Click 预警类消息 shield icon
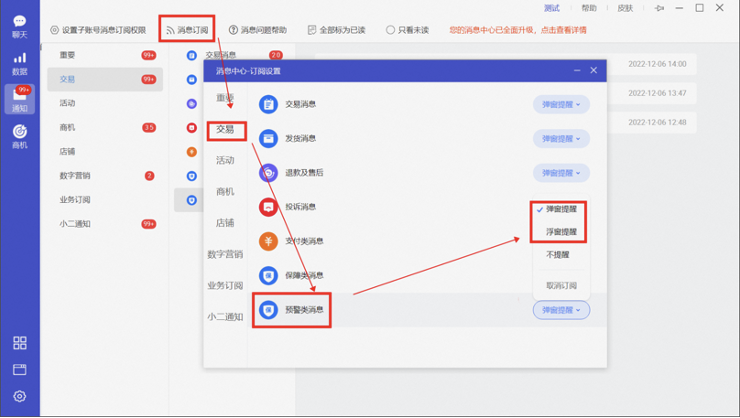This screenshot has height=418, width=740. tap(268, 310)
